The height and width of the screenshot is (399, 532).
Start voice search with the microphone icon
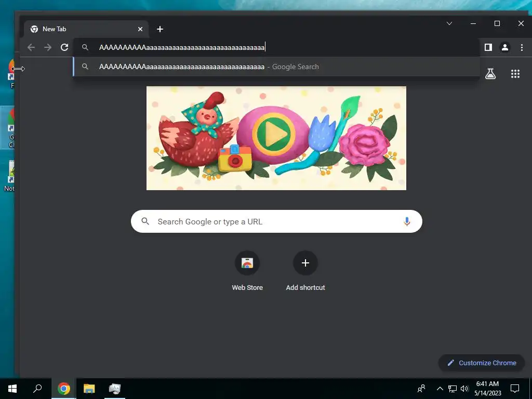click(407, 221)
